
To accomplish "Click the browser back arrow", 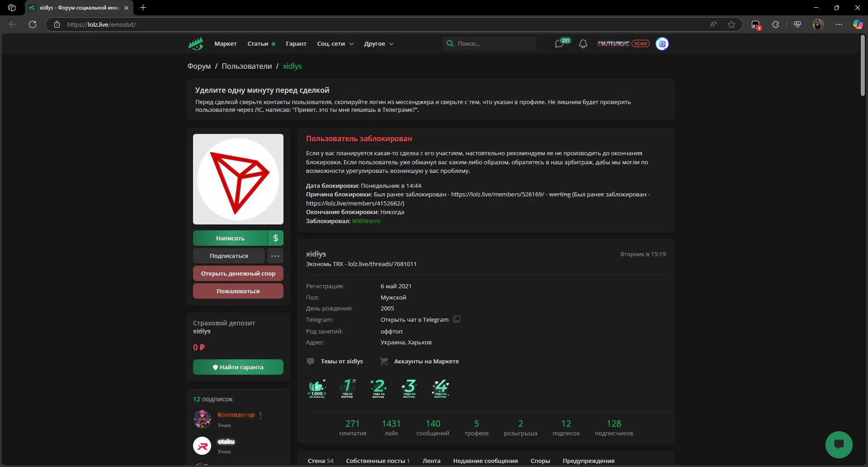I will pos(13,24).
